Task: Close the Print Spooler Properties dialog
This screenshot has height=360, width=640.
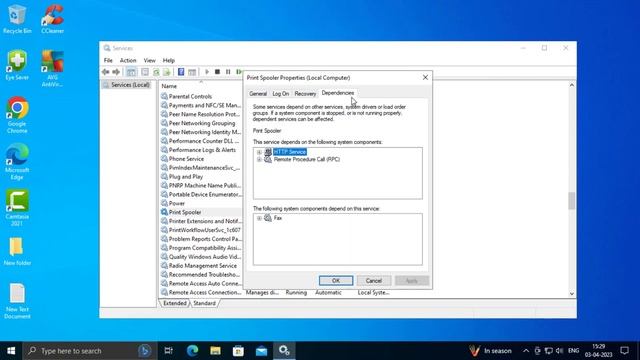Action: (x=425, y=77)
